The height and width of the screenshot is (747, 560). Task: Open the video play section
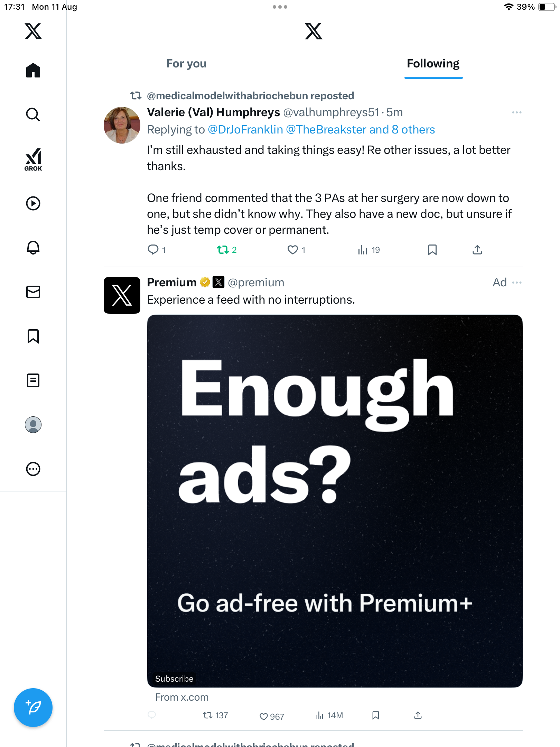click(x=33, y=203)
